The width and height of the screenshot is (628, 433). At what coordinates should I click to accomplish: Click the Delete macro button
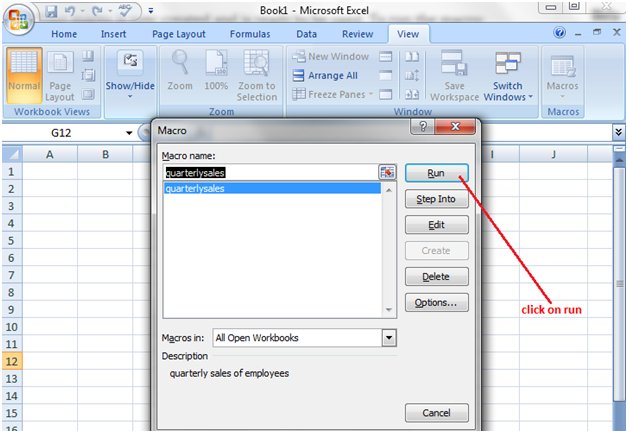[x=436, y=276]
